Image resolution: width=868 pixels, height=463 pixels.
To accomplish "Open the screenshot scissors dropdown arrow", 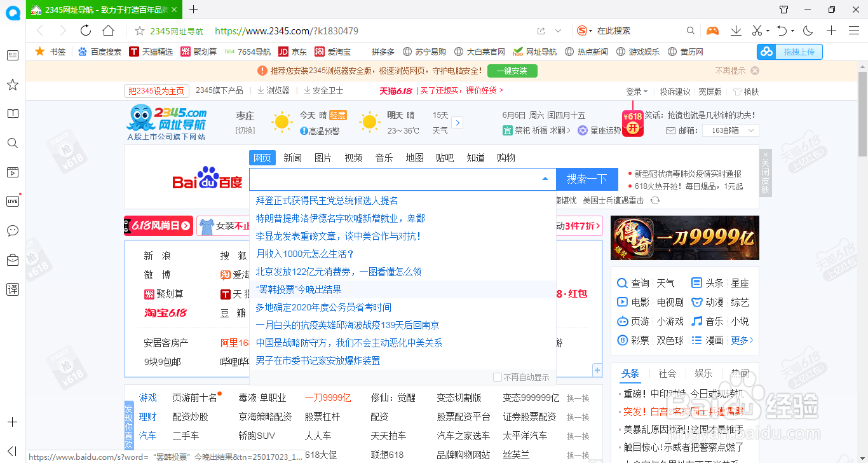I will pos(768,31).
